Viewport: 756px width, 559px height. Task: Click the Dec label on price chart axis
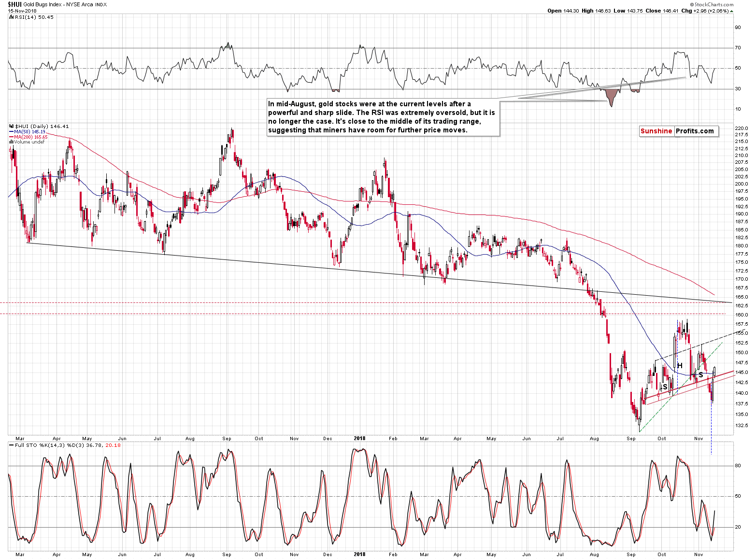coord(328,439)
